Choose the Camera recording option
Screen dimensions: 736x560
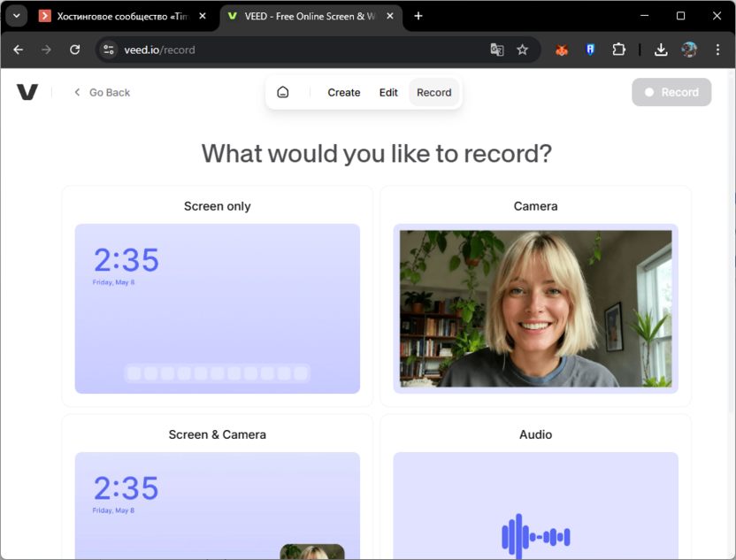(x=535, y=296)
